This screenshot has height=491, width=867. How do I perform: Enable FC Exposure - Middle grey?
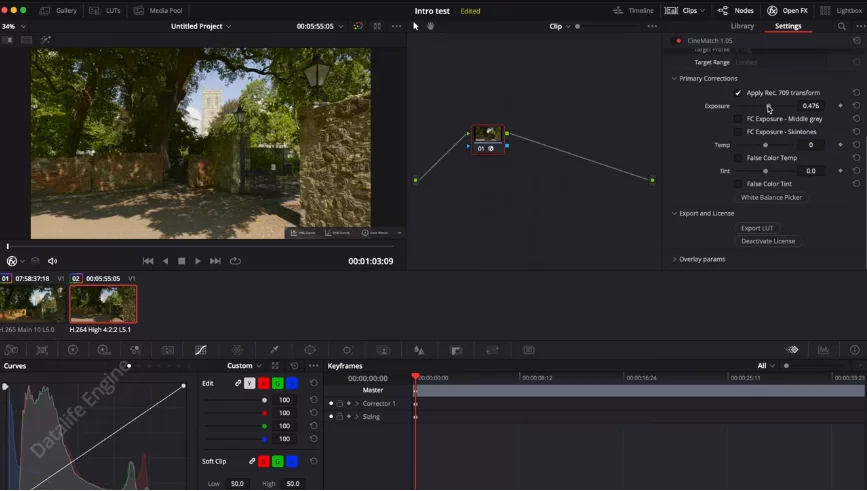pyautogui.click(x=738, y=119)
